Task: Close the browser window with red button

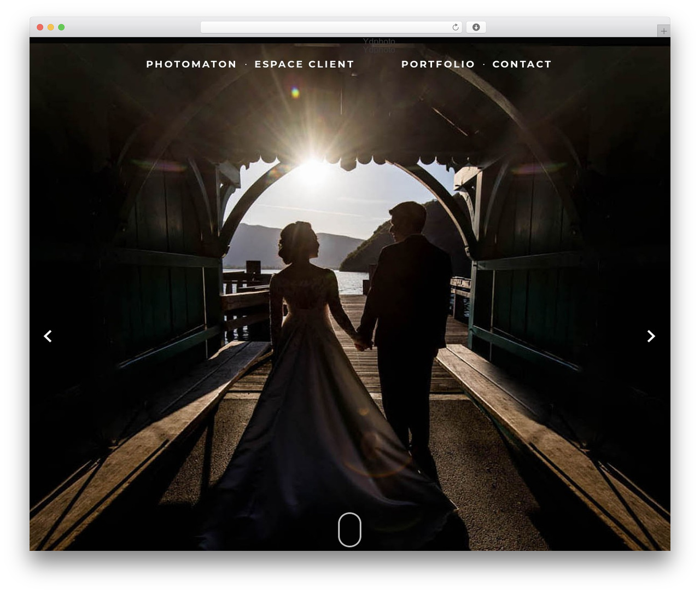Action: click(40, 27)
